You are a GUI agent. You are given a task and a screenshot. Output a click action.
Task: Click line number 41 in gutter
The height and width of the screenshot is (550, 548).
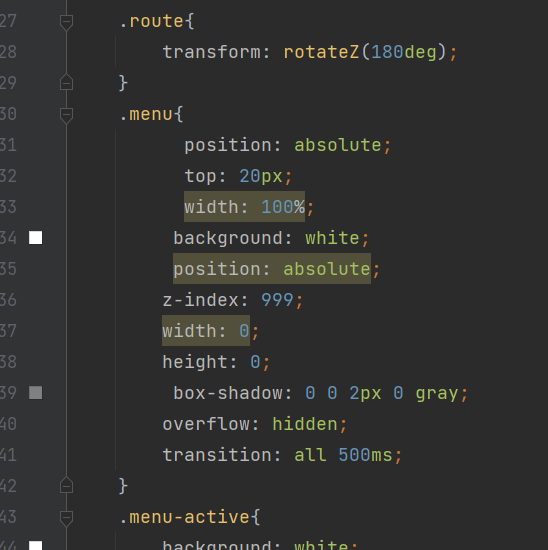tap(8, 455)
